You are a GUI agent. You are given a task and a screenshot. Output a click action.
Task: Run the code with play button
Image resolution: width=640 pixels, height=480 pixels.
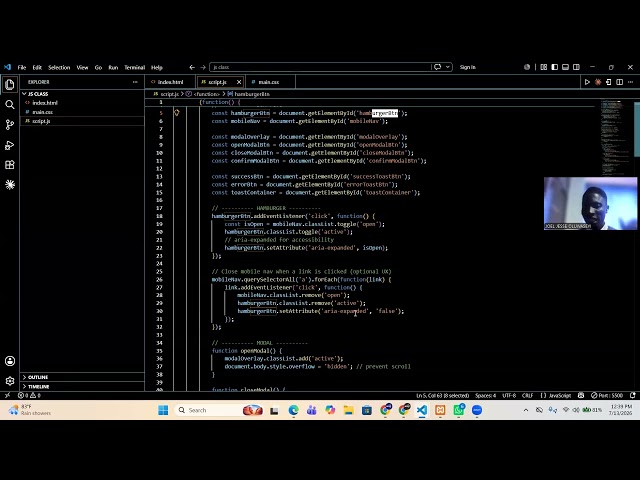pos(587,82)
